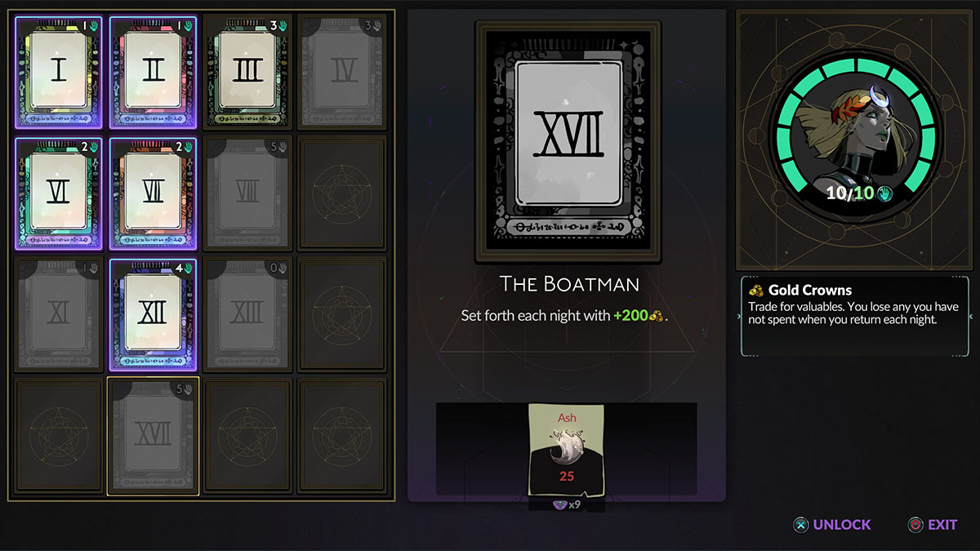Select highlighted card XVII in grid
This screenshot has width=980, height=551.
pos(153,435)
